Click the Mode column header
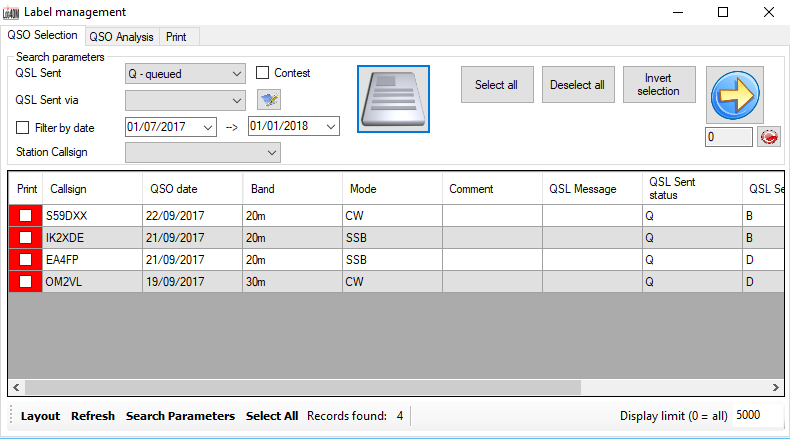 pos(392,189)
